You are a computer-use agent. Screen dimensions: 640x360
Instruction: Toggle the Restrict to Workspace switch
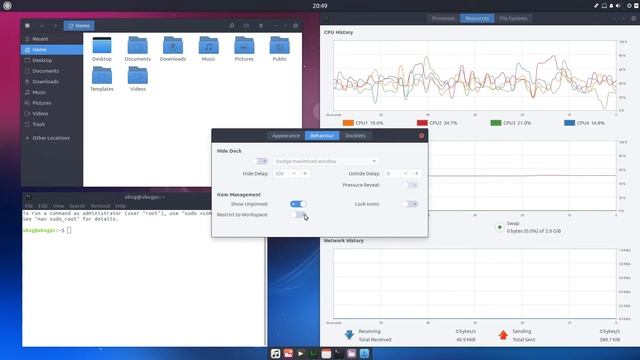298,214
